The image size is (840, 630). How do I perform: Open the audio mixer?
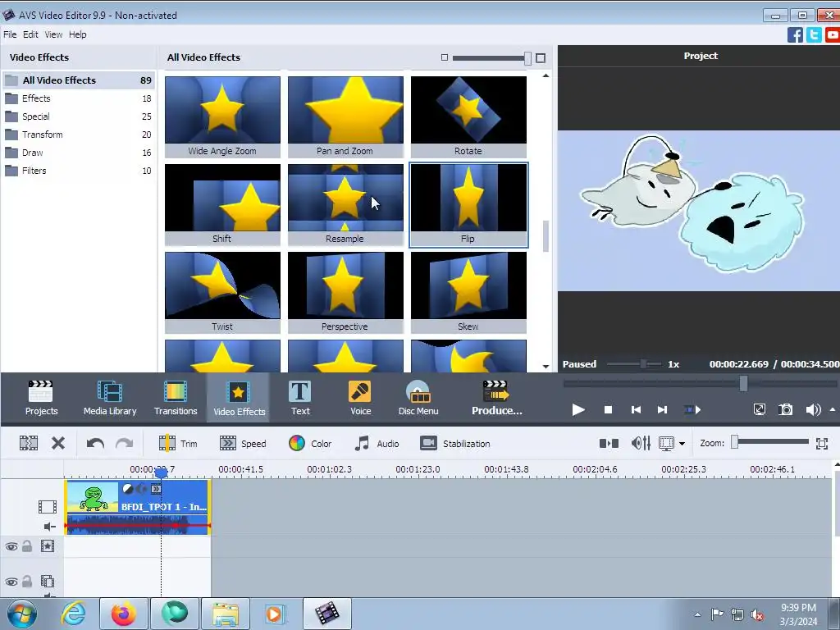tap(641, 444)
